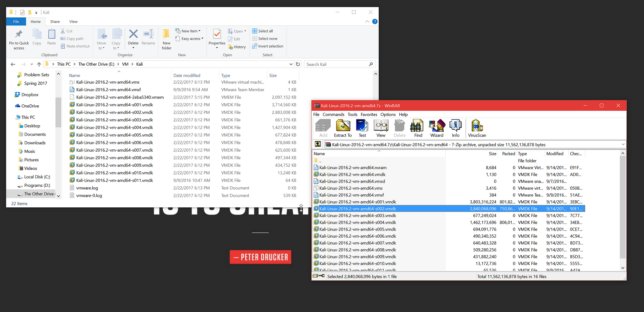Click Invert selection in the ribbon
The image size is (644, 312).
click(x=268, y=46)
